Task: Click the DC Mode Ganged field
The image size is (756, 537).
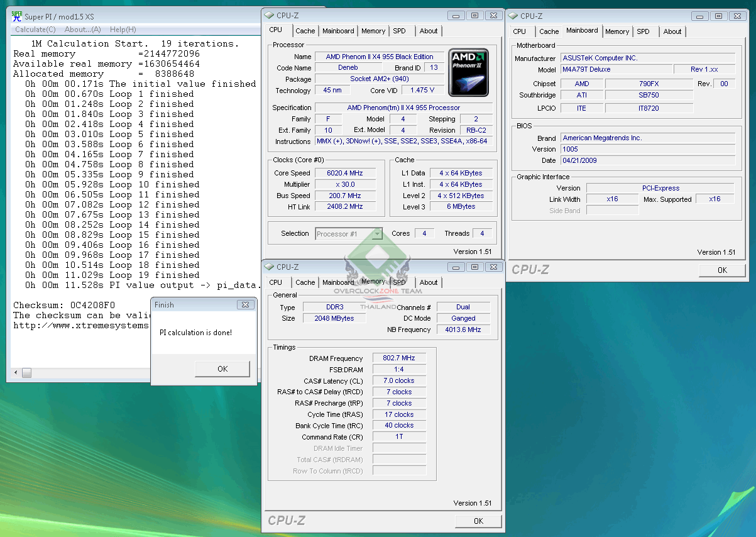Action: pos(463,318)
